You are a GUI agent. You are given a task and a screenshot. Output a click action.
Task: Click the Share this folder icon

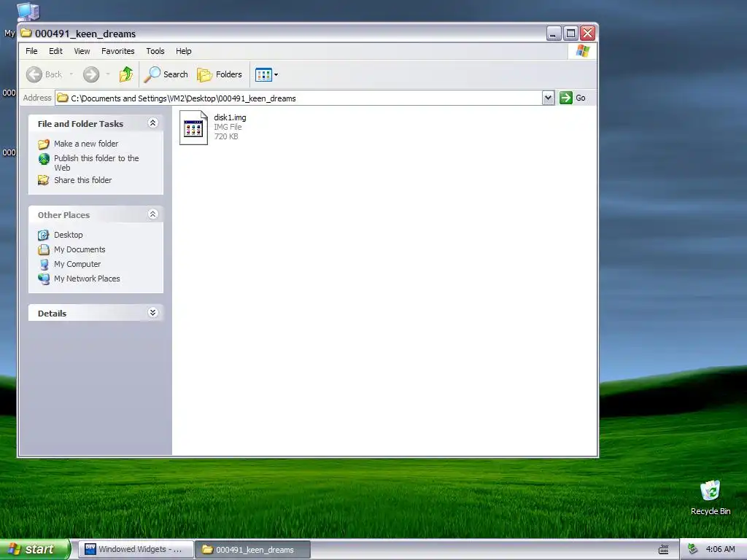(44, 180)
